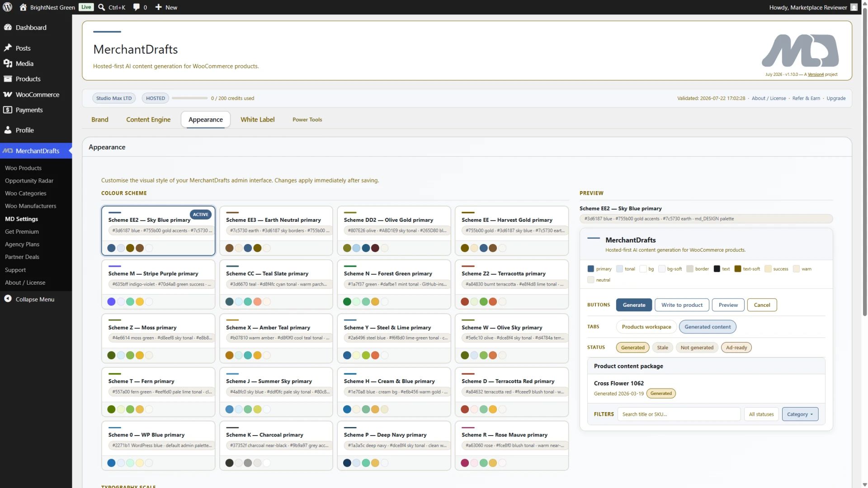This screenshot has height=488, width=868.
Task: Open the Products sidebar icon
Action: pyautogui.click(x=8, y=79)
